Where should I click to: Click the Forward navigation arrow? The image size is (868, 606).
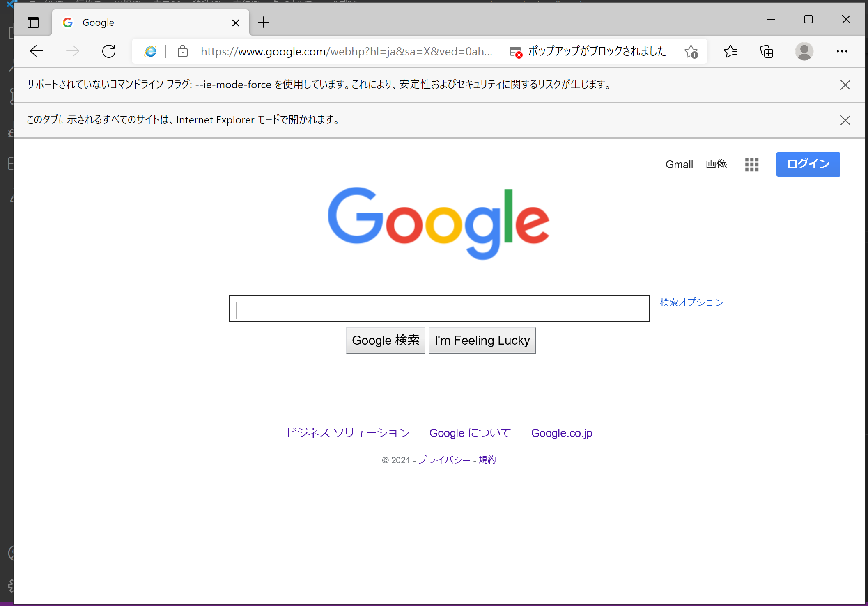click(x=73, y=51)
